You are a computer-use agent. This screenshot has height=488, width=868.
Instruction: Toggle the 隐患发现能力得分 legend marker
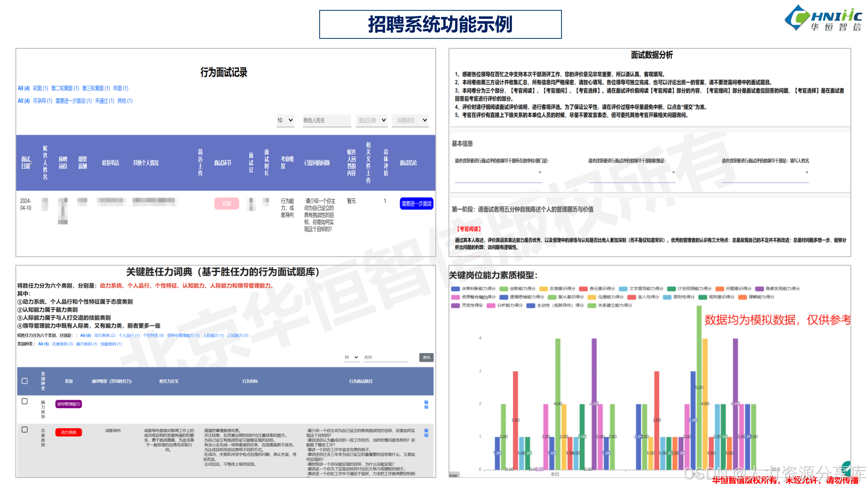tap(759, 289)
